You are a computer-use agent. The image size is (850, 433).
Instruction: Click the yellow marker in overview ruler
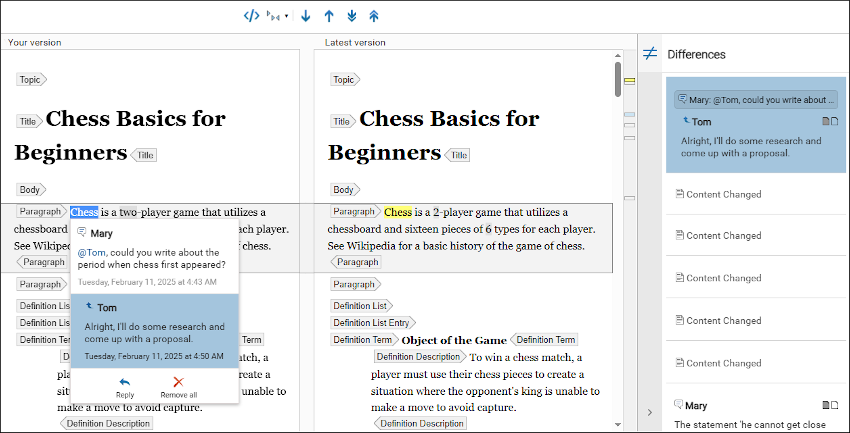coord(630,81)
